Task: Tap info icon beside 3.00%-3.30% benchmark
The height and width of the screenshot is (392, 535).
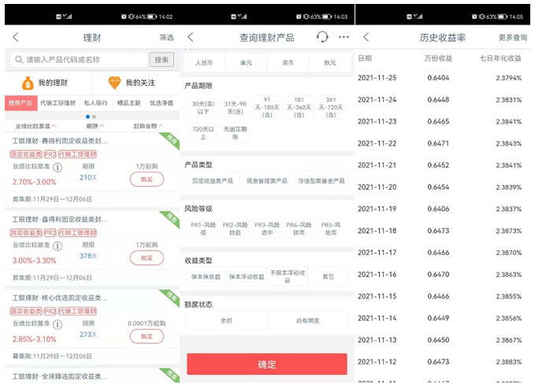Action: point(58,246)
